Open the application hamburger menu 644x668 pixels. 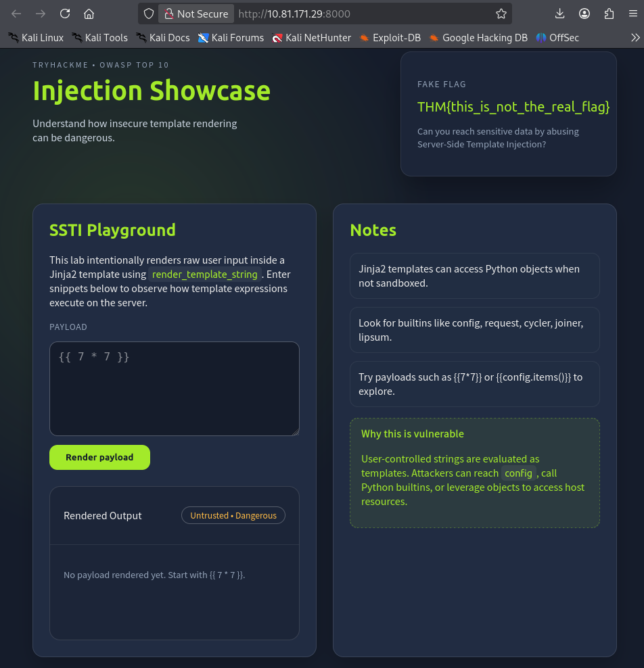click(633, 14)
